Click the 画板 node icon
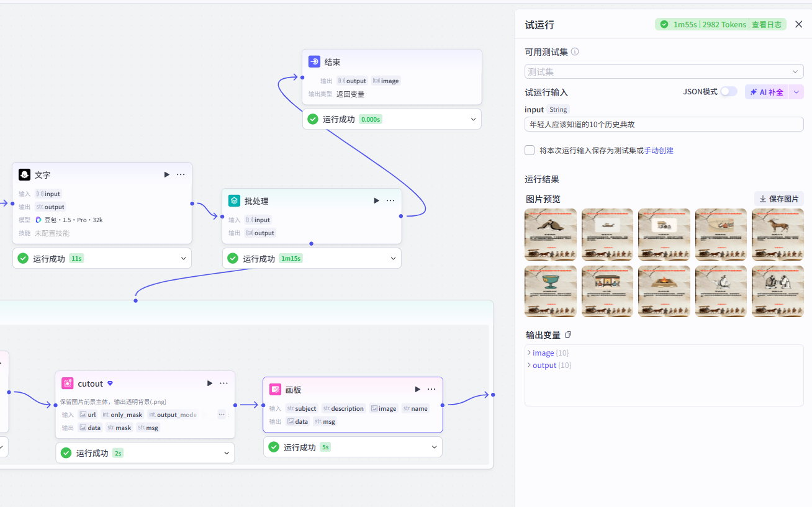 pyautogui.click(x=275, y=390)
